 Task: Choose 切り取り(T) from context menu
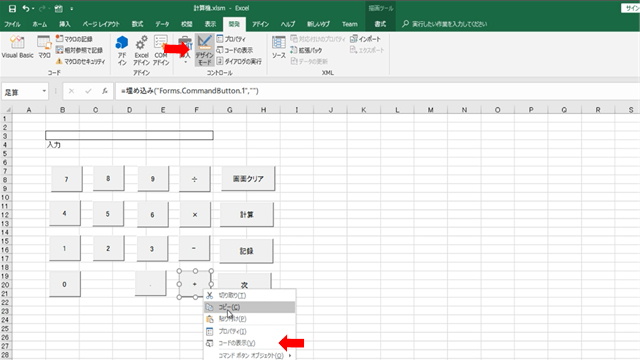tap(249, 295)
